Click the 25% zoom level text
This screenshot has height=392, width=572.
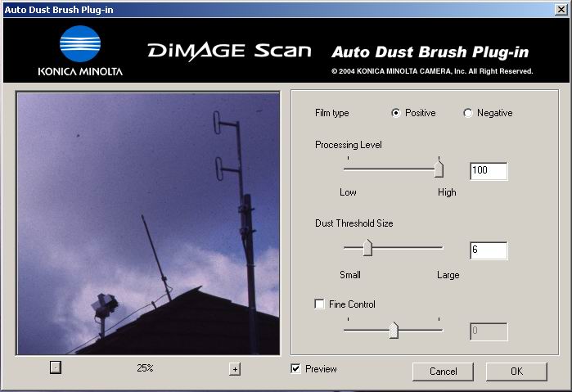pyautogui.click(x=145, y=368)
